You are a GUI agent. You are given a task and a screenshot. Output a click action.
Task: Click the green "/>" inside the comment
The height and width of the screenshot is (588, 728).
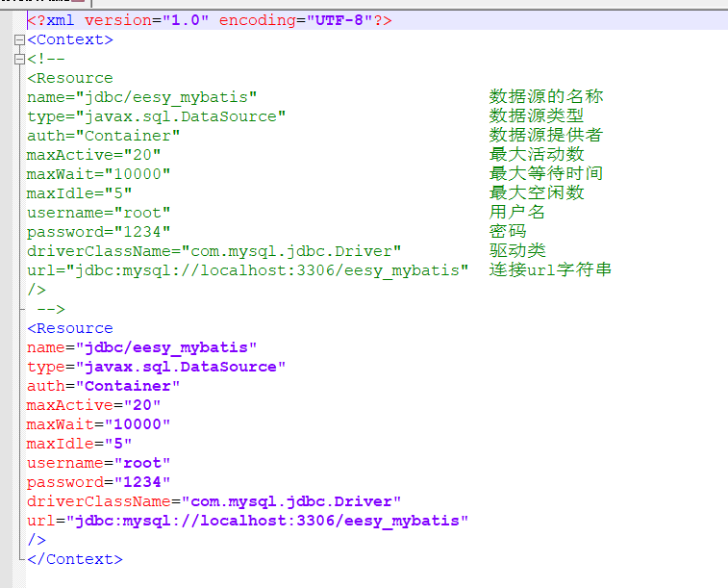[x=37, y=290]
